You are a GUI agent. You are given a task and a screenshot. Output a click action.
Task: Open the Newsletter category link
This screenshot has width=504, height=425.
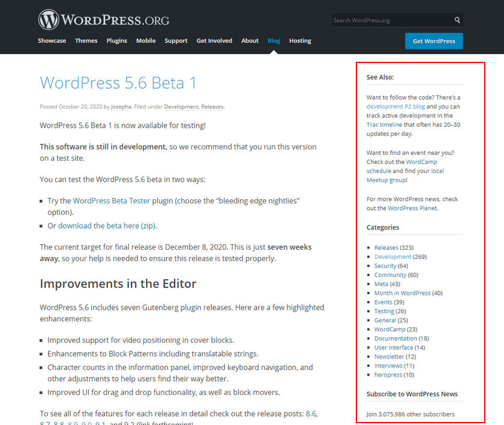click(389, 357)
